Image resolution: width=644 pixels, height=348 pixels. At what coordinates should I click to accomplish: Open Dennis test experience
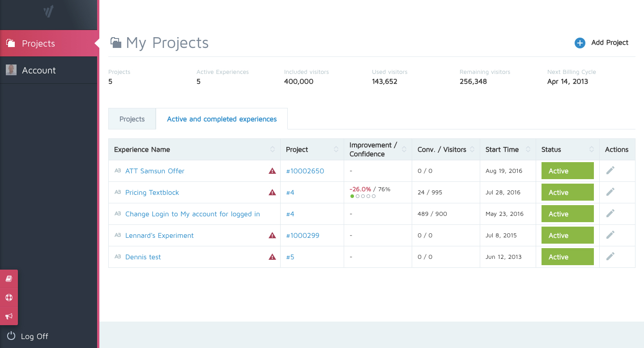coord(143,257)
